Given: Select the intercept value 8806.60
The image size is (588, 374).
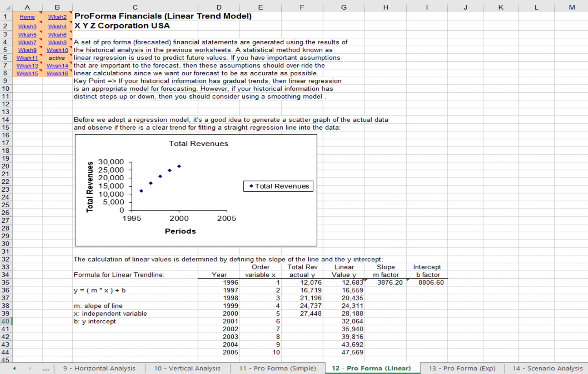Looking at the screenshot, I should tap(427, 282).
